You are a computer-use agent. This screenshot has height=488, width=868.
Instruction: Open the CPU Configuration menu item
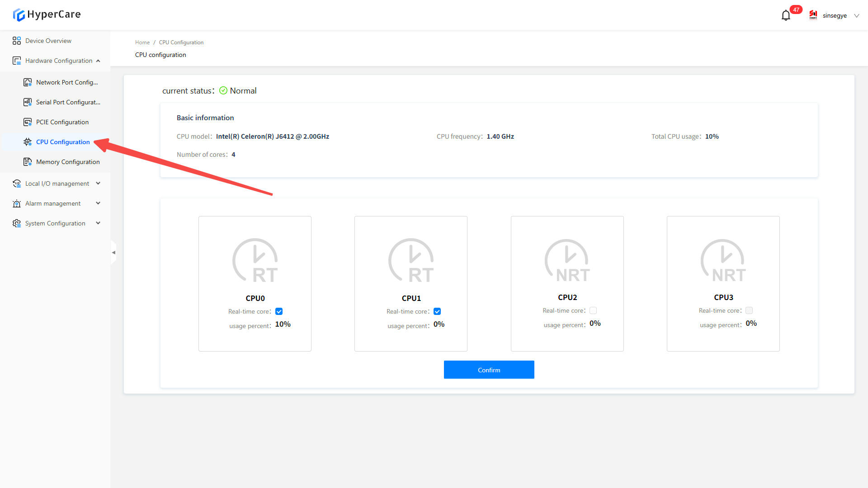tap(63, 142)
